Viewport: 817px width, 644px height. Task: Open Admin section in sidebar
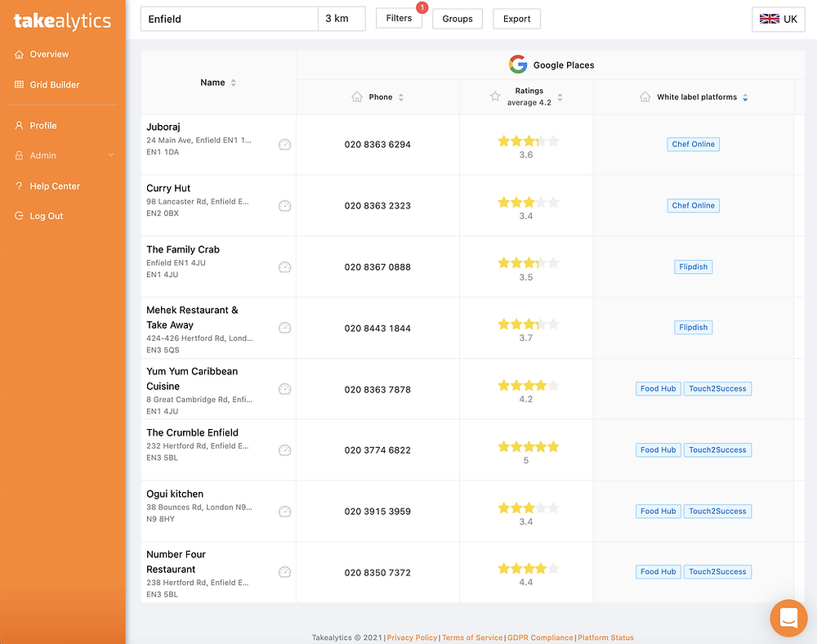[42, 155]
